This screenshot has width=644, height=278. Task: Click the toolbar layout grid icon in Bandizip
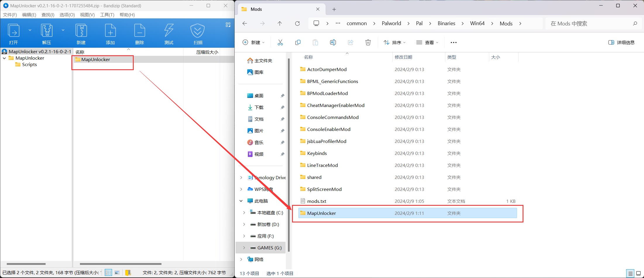[228, 25]
